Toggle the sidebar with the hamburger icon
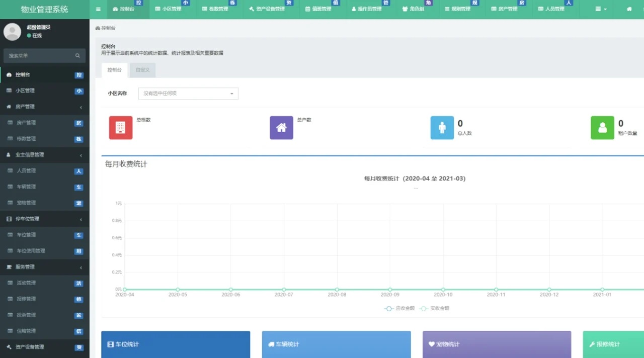 tap(98, 9)
